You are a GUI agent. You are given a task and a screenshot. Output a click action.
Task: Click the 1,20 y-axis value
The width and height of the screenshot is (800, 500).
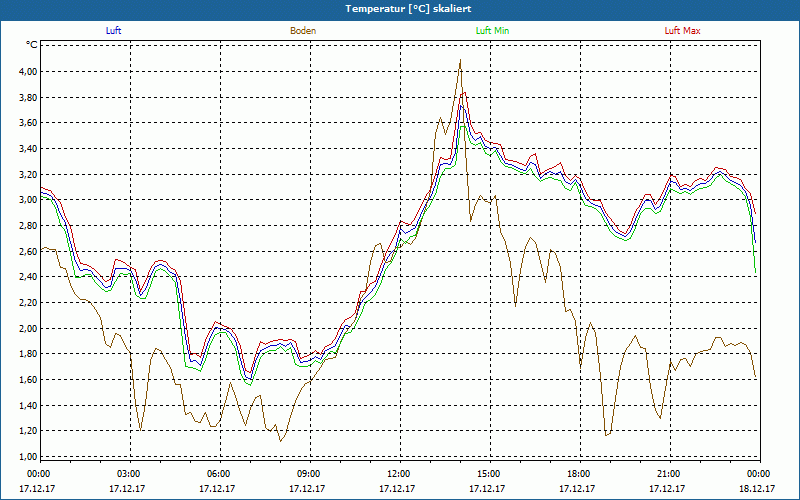pyautogui.click(x=30, y=431)
